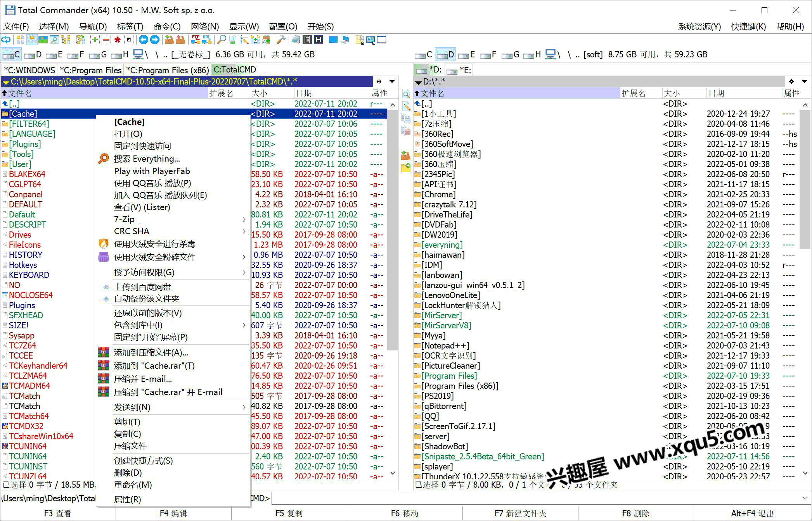Select drive D in left panel
812x521 pixels.
pos(33,55)
